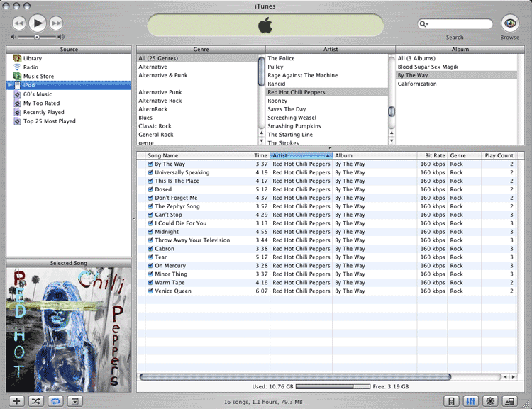The height and width of the screenshot is (409, 532).
Task: Uncheck The Zephyr Song checkbox
Action: [x=150, y=206]
